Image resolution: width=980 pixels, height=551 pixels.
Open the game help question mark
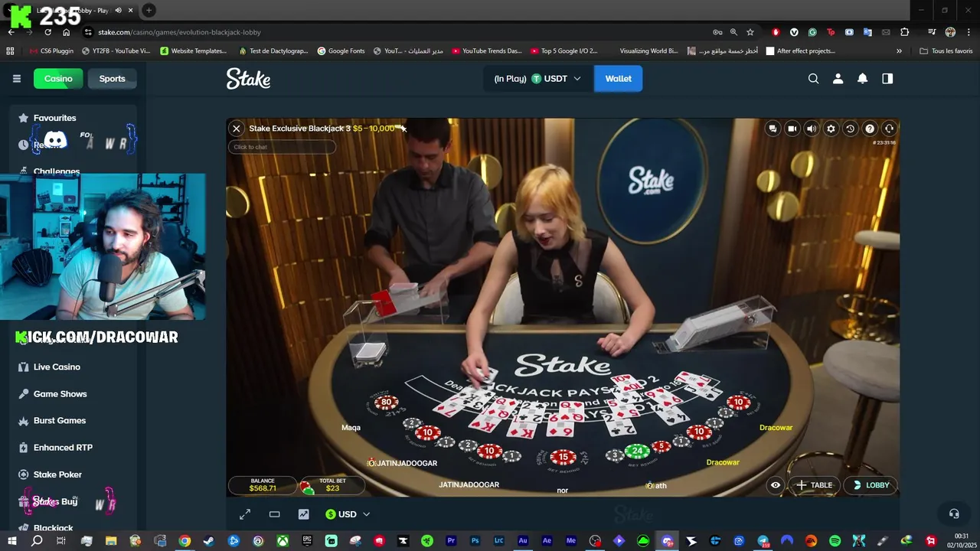point(870,129)
